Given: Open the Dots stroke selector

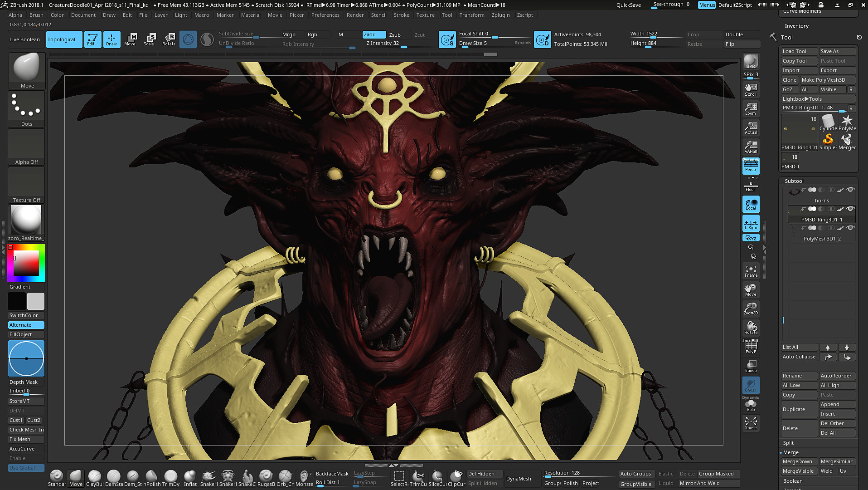Looking at the screenshot, I should coord(27,109).
